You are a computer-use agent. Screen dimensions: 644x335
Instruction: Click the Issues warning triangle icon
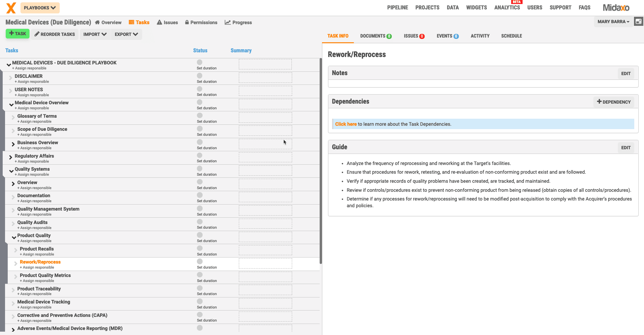point(159,22)
